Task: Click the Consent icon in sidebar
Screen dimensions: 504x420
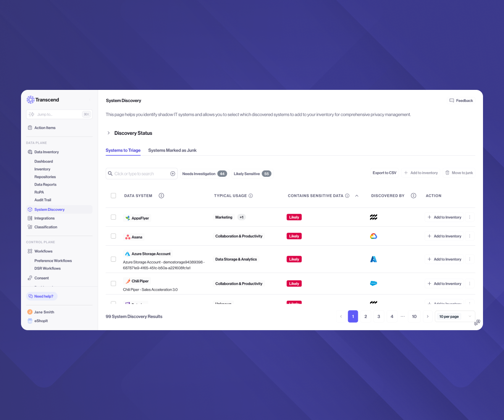Action: [30, 278]
